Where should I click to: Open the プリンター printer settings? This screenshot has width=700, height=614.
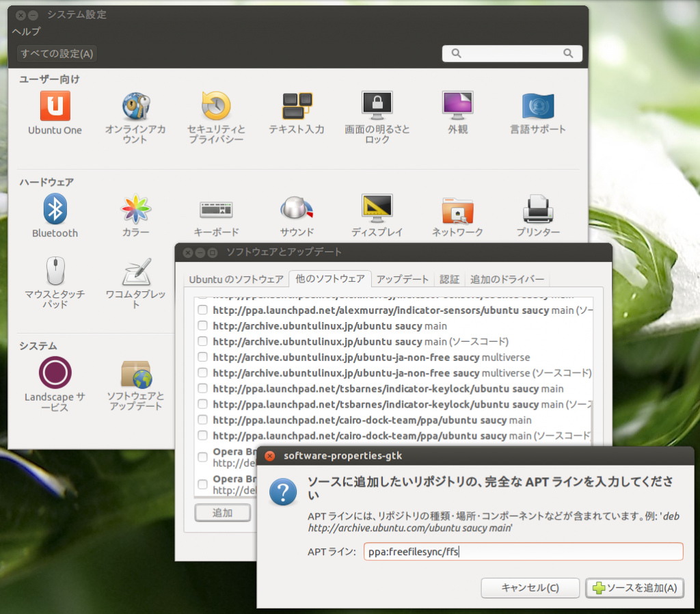pyautogui.click(x=538, y=215)
